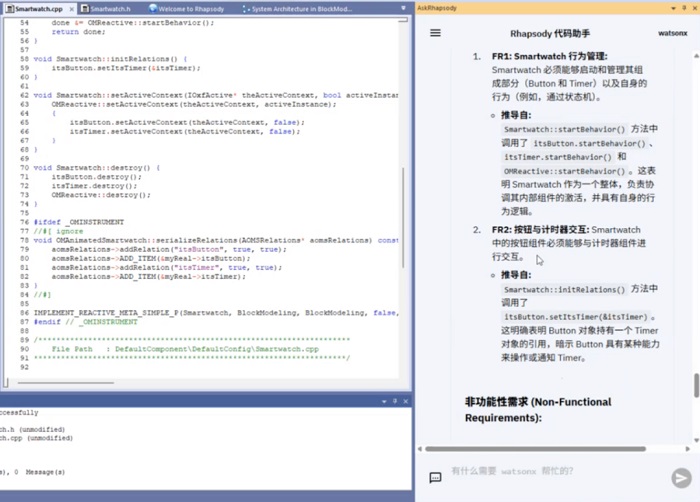Screen dimensions: 700x502
Task: Click the chat panel vertical scrollbar thumb
Action: (696, 385)
